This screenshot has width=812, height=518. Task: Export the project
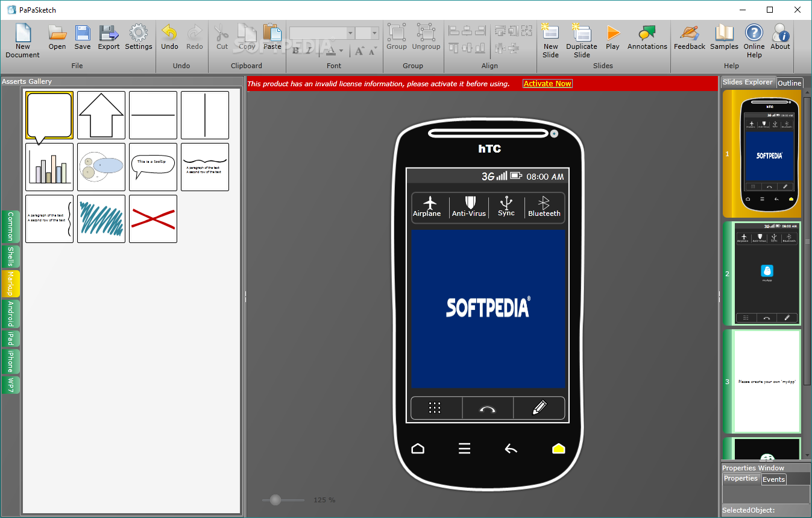pos(109,37)
